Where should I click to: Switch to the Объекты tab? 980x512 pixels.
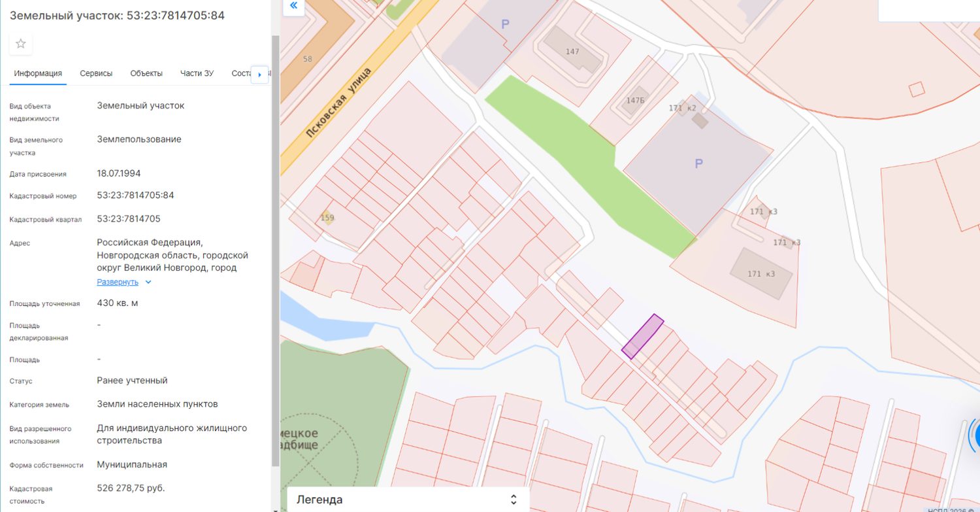pyautogui.click(x=146, y=73)
